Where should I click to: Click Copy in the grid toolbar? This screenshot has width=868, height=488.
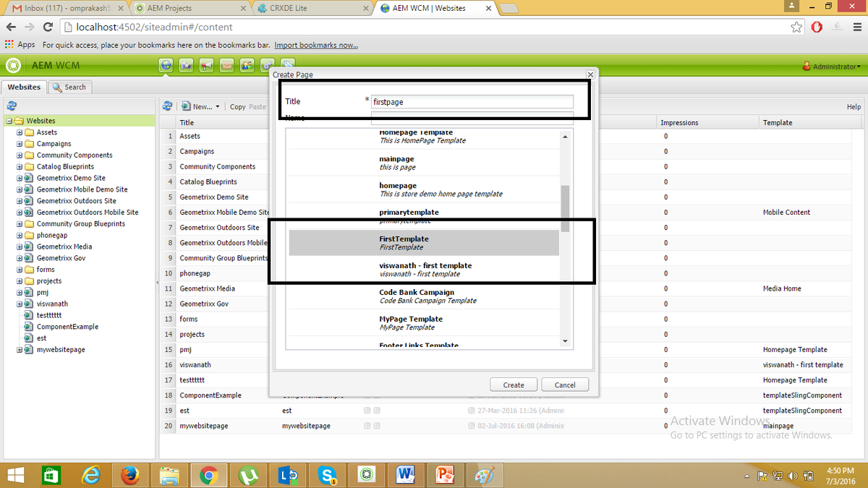[x=238, y=107]
